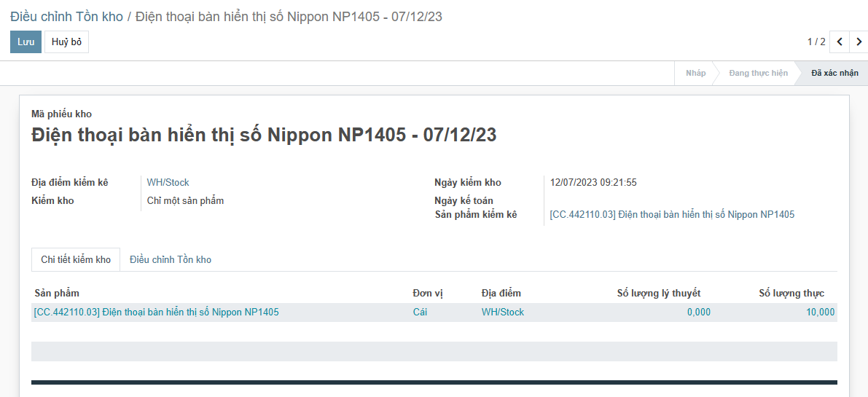Screen dimensions: 868x397
Task: Sort by Địa điểm column header
Action: click(x=501, y=293)
